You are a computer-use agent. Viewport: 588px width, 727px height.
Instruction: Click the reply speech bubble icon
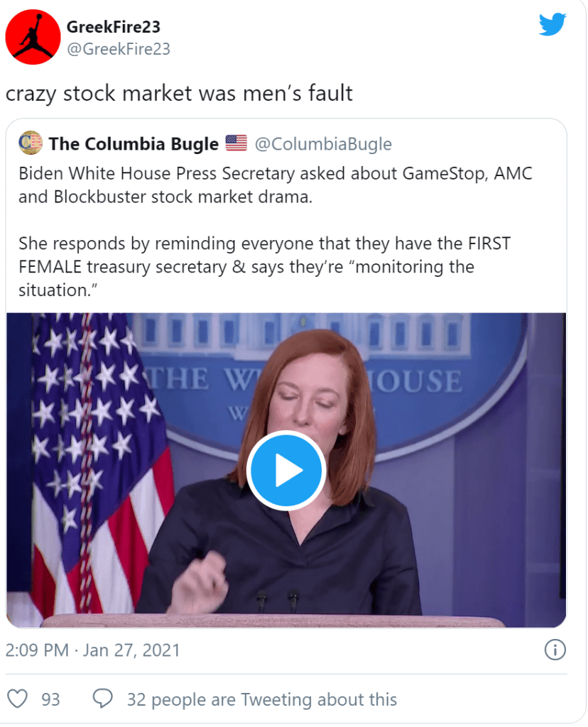103,699
